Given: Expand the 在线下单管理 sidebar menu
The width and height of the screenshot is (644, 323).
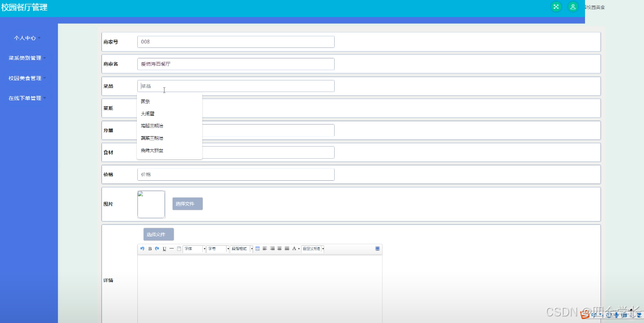Looking at the screenshot, I should 27,98.
